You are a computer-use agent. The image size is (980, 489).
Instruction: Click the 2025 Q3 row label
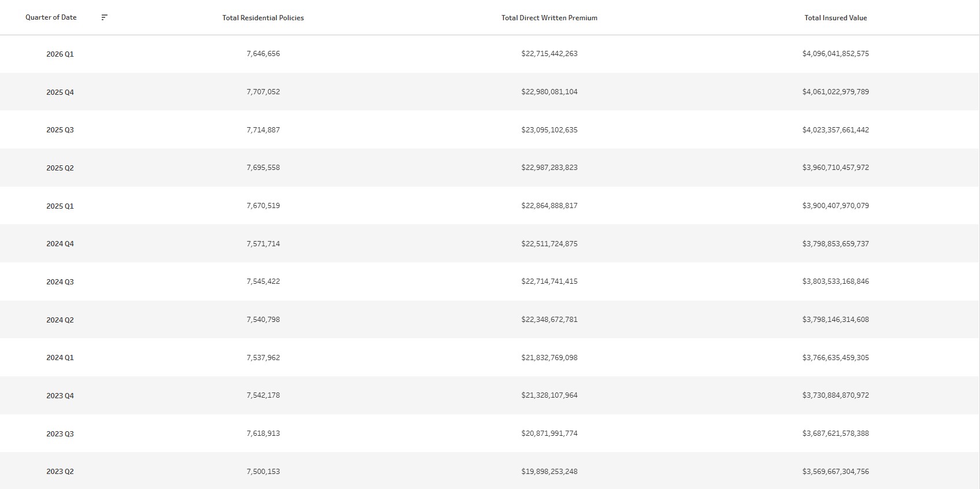pos(60,130)
